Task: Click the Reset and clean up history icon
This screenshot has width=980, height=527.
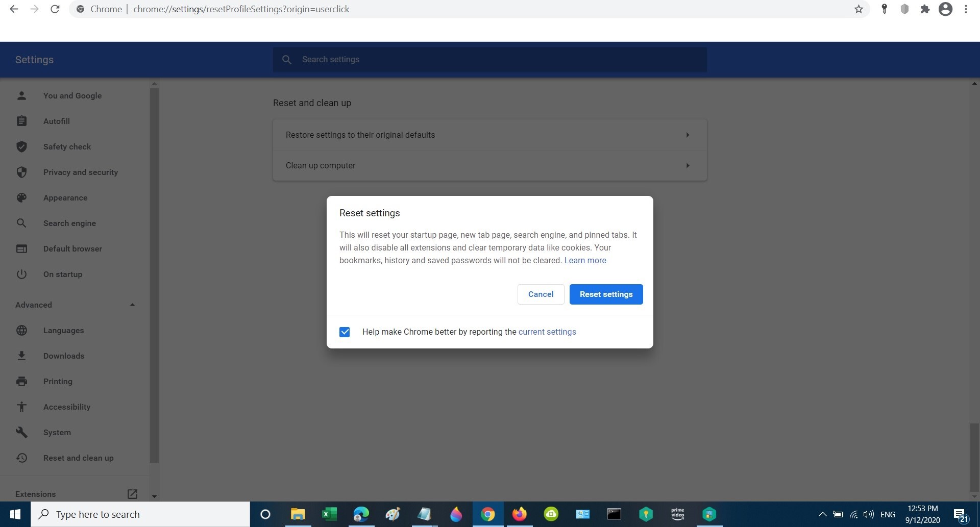Action: [21, 458]
